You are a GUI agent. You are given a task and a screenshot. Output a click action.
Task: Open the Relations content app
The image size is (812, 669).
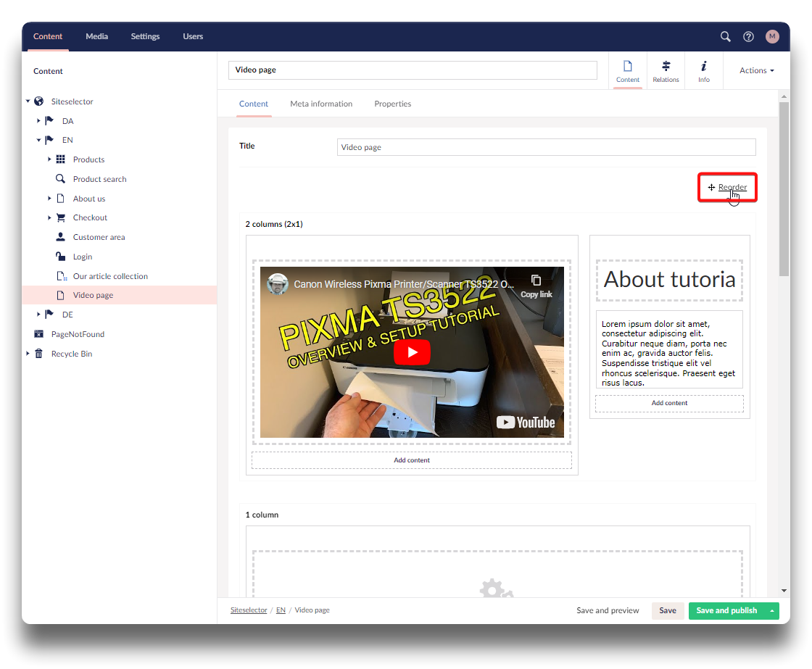[x=666, y=71]
